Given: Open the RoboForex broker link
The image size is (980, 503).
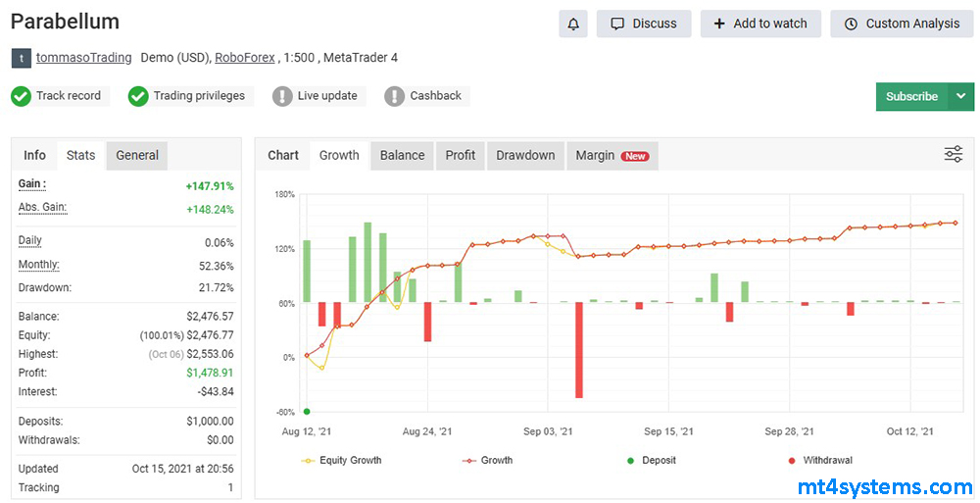Looking at the screenshot, I should point(245,58).
